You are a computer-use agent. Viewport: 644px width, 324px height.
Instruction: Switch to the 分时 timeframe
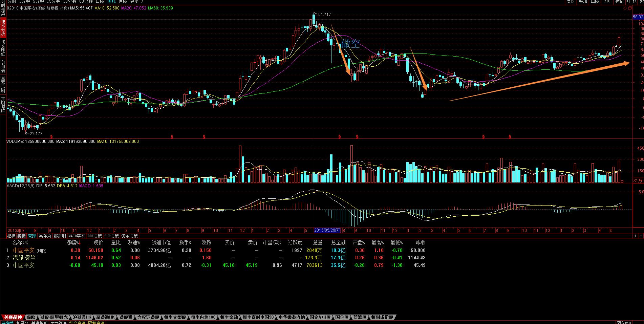12,2
